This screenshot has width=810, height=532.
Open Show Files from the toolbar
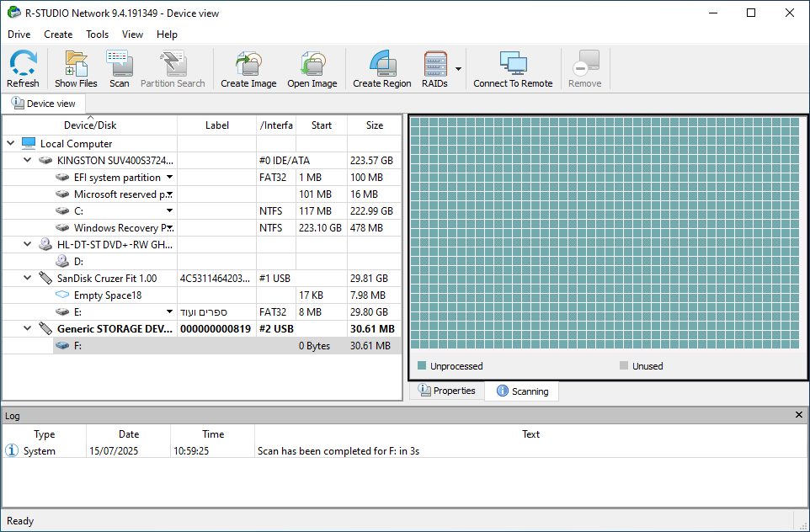76,69
